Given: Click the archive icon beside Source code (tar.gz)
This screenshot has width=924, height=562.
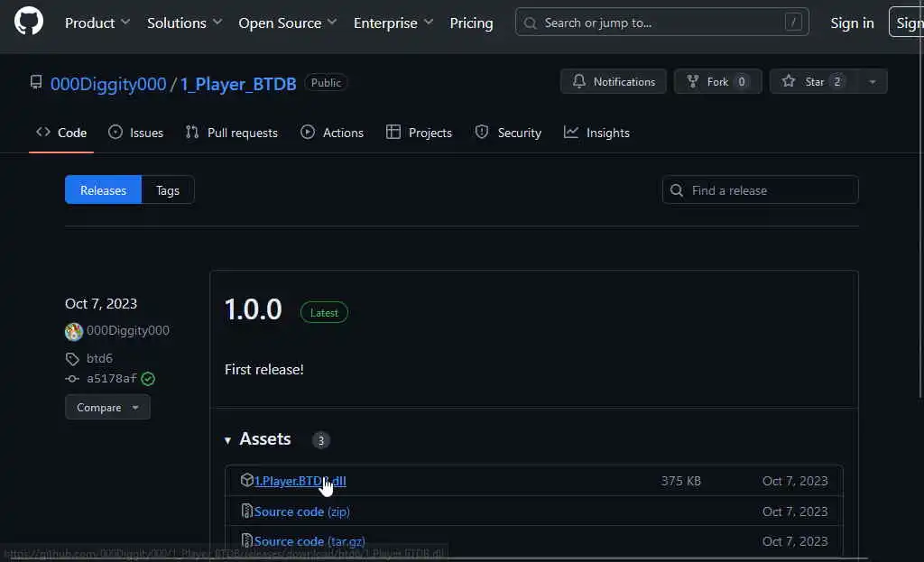Looking at the screenshot, I should pyautogui.click(x=247, y=540).
